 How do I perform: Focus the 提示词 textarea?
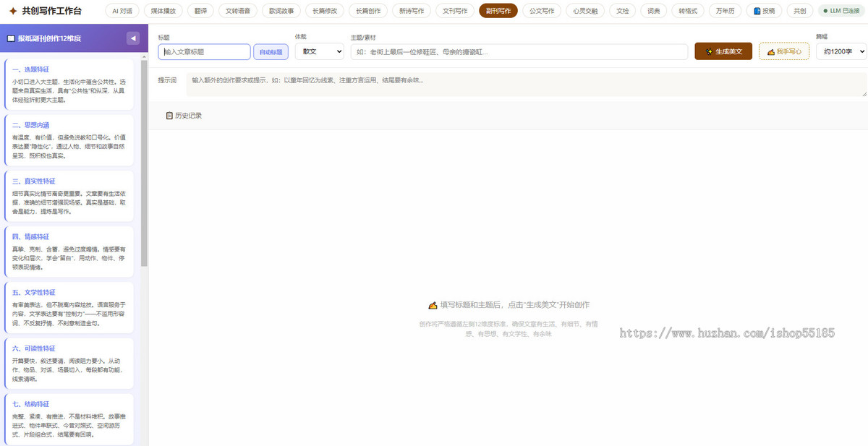527,85
